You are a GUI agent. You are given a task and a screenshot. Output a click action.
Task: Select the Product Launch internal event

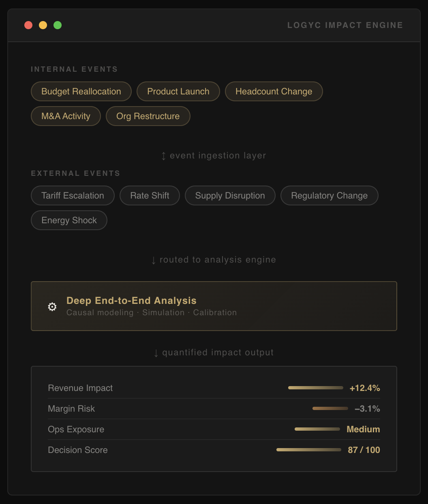coord(178,91)
